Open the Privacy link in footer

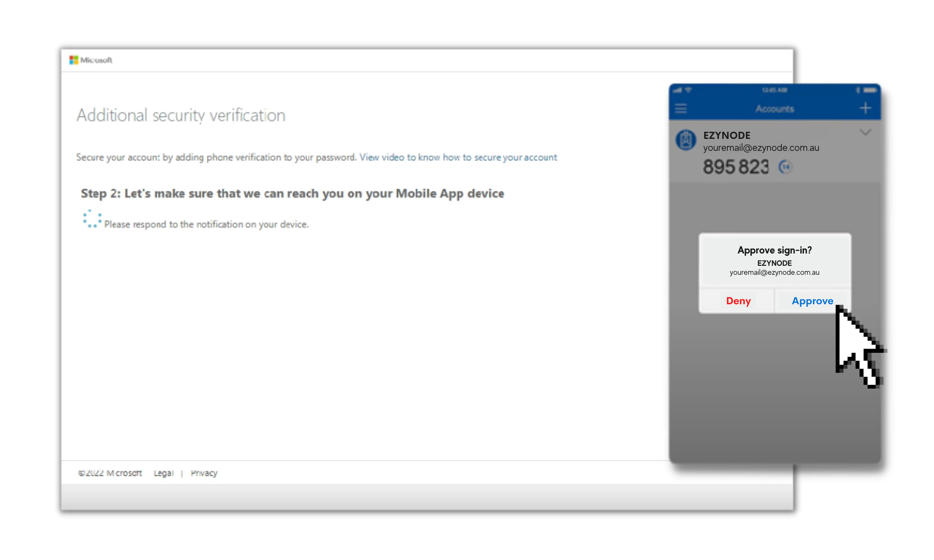pyautogui.click(x=204, y=473)
